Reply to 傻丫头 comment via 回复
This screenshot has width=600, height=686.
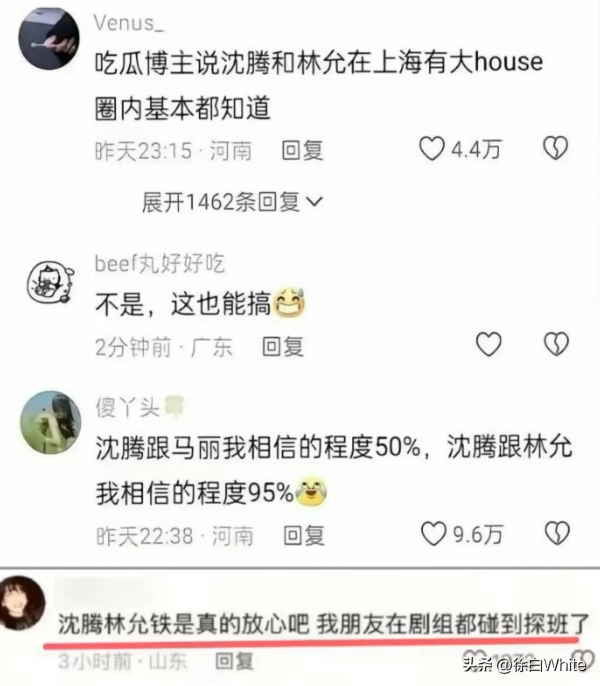point(304,536)
